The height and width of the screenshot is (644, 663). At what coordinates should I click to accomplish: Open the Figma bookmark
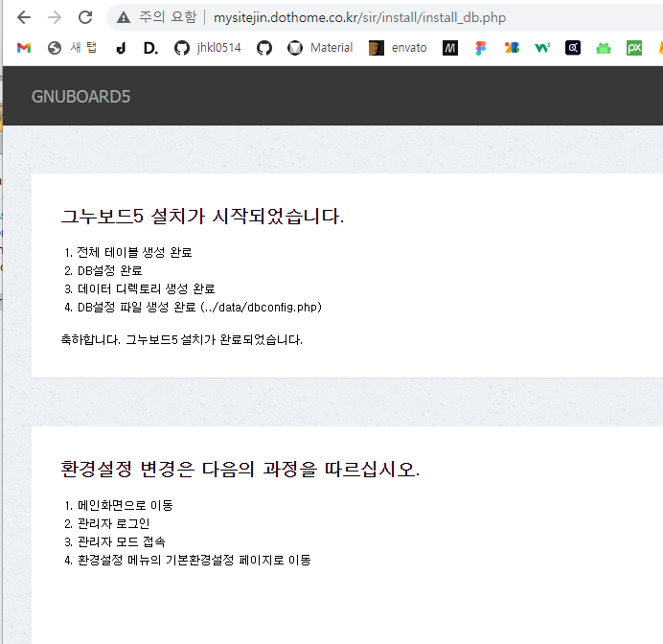pos(481,48)
